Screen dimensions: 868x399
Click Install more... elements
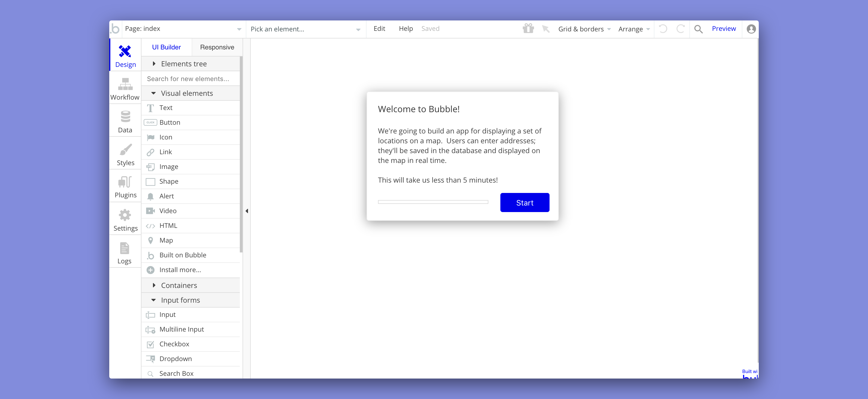(x=191, y=270)
